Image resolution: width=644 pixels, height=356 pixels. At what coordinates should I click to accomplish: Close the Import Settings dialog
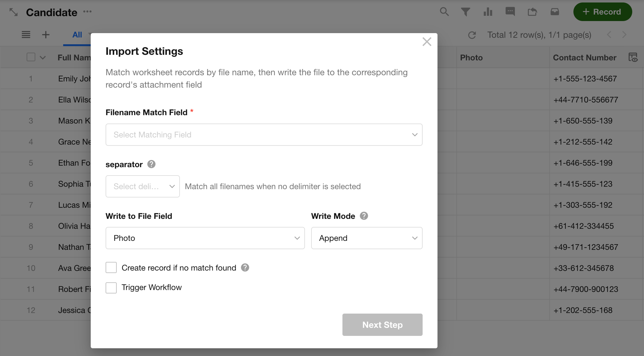(x=427, y=42)
